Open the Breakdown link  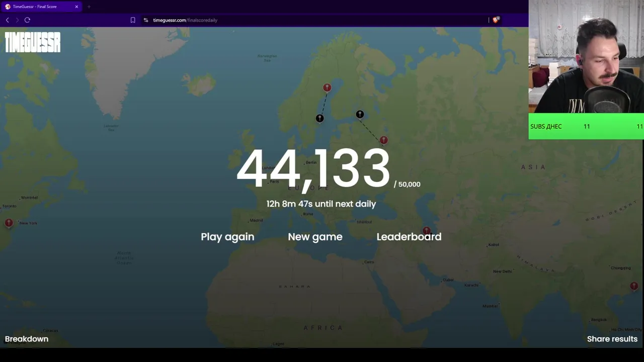coord(27,339)
